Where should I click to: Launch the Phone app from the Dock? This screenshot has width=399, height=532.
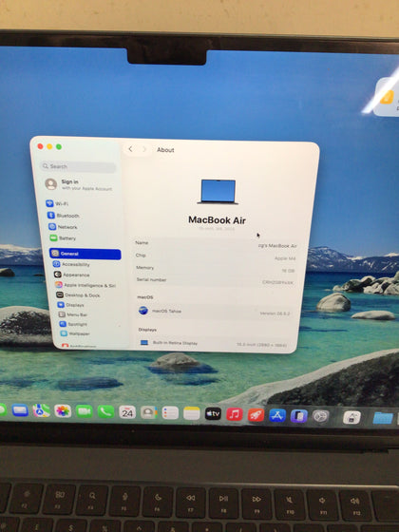[x=105, y=412]
